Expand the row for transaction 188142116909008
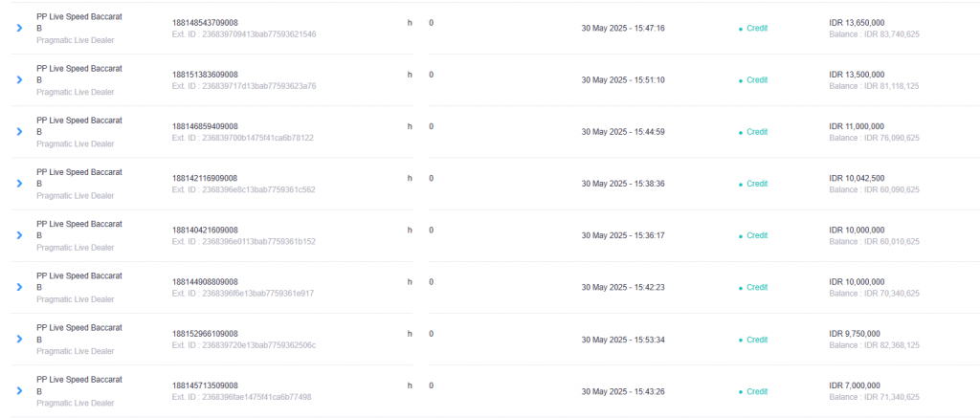This screenshot has width=980, height=418. click(x=19, y=184)
